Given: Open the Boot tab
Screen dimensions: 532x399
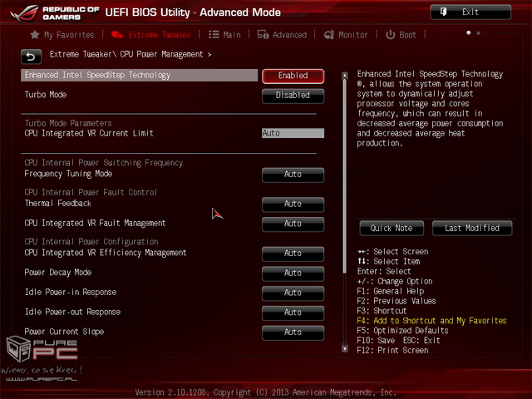Looking at the screenshot, I should 401,35.
